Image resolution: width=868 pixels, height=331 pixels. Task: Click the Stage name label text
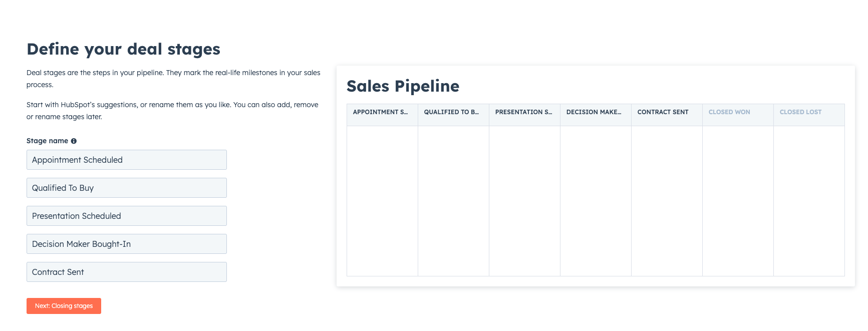click(x=47, y=141)
